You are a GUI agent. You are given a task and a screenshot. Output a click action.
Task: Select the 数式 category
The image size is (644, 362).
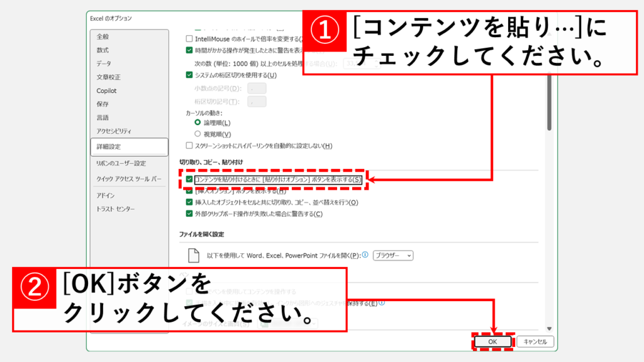click(103, 50)
